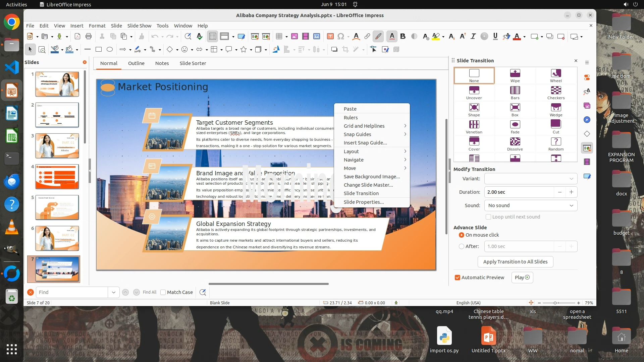Open the Sound dropdown
The image size is (644, 362).
coord(531,205)
